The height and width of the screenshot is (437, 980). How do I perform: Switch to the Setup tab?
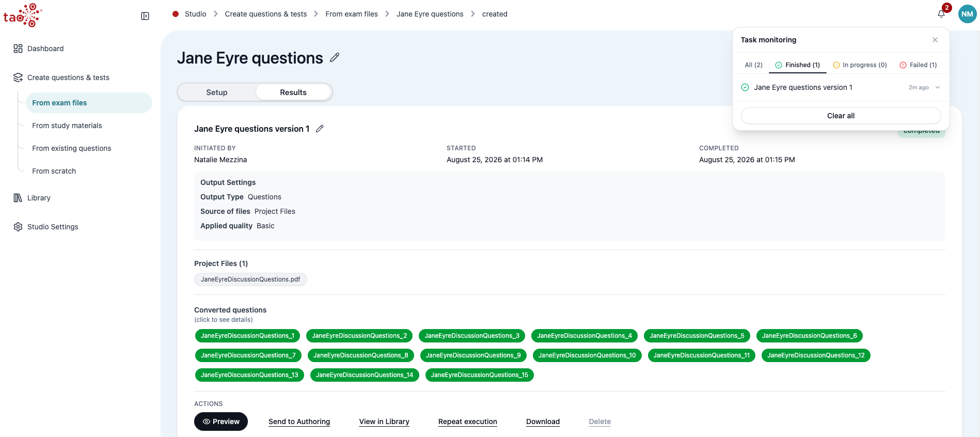(217, 92)
